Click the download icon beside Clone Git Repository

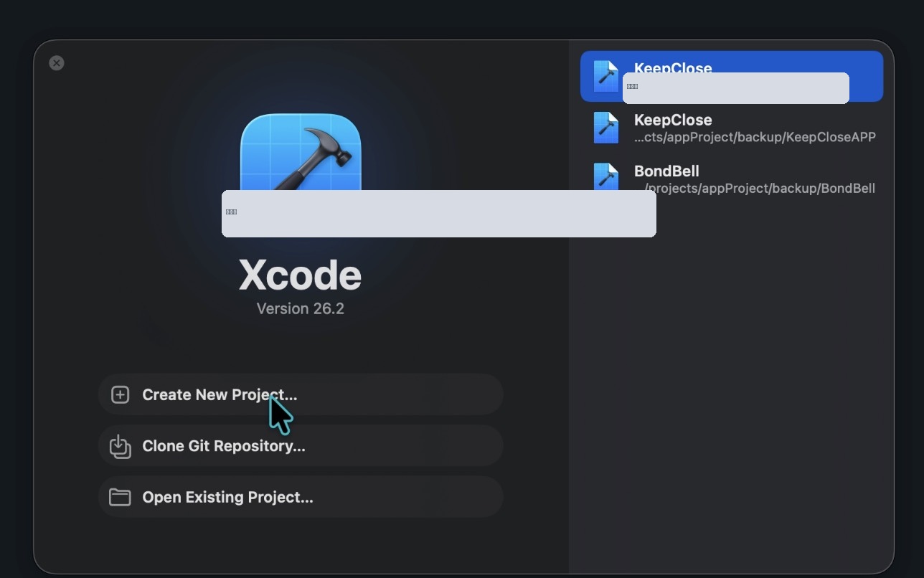pyautogui.click(x=120, y=446)
